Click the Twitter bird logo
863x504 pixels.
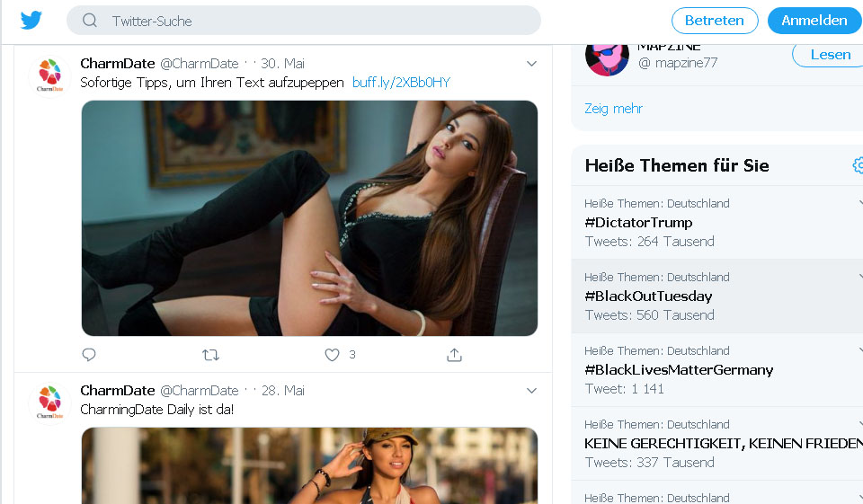[31, 20]
